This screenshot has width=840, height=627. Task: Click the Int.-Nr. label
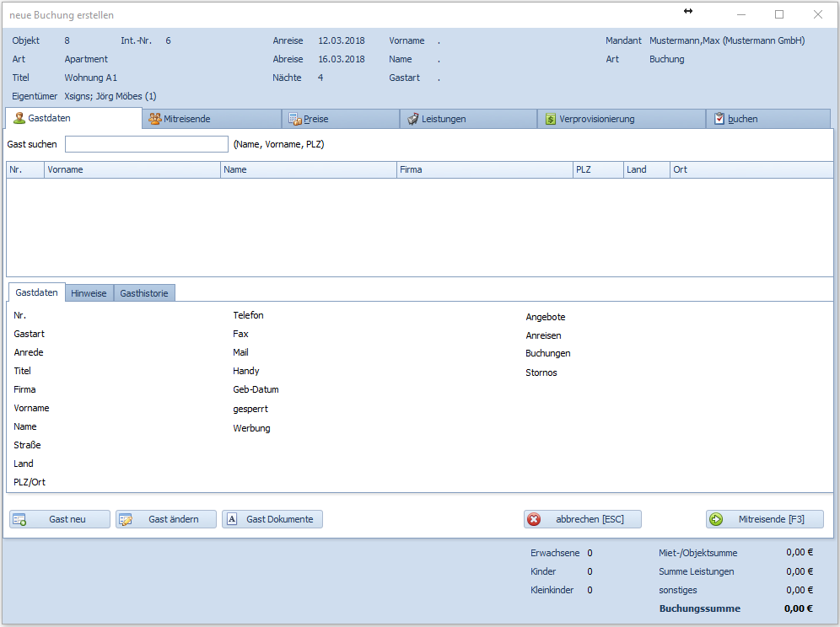click(x=136, y=40)
